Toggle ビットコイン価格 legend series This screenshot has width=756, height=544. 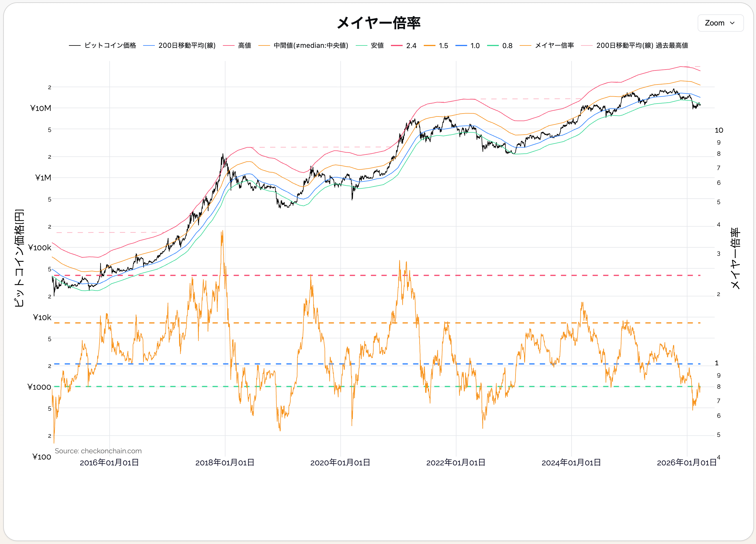coord(110,45)
